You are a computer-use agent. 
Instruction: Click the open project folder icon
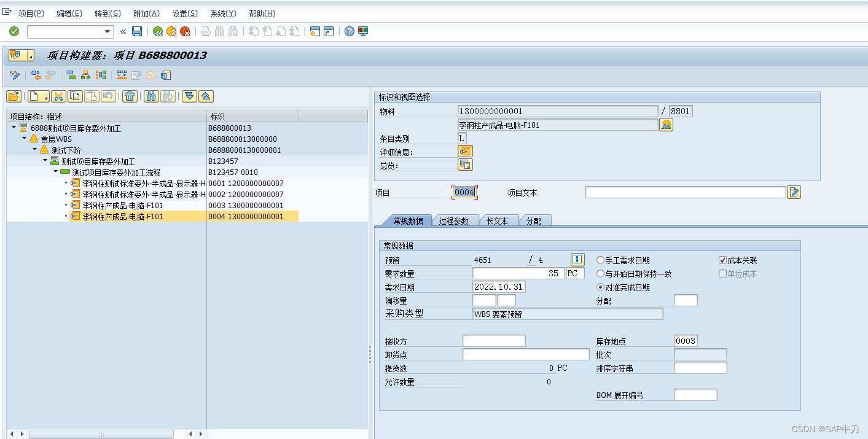[x=14, y=96]
